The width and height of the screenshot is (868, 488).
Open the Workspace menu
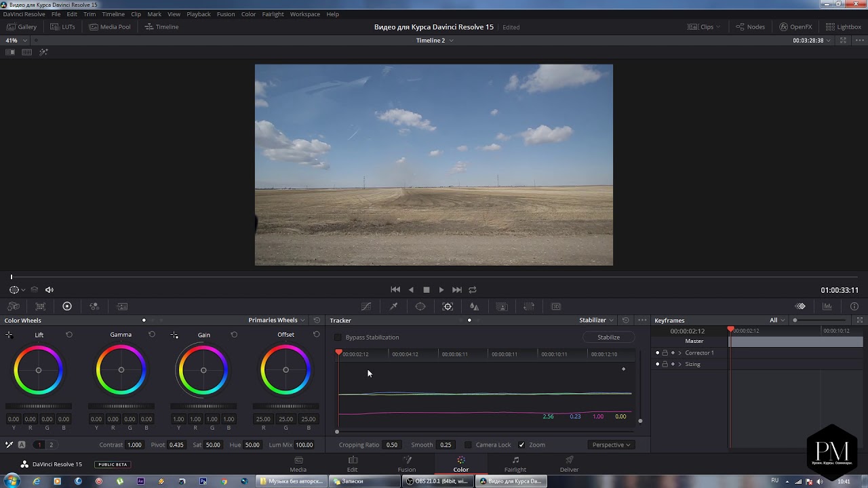[305, 14]
